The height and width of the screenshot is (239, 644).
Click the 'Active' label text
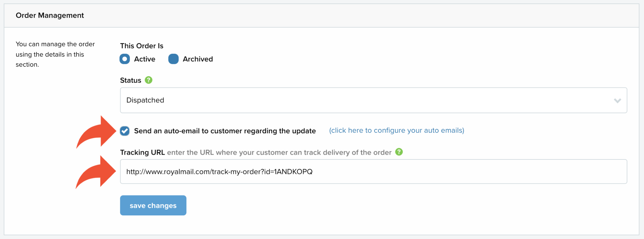(145, 59)
